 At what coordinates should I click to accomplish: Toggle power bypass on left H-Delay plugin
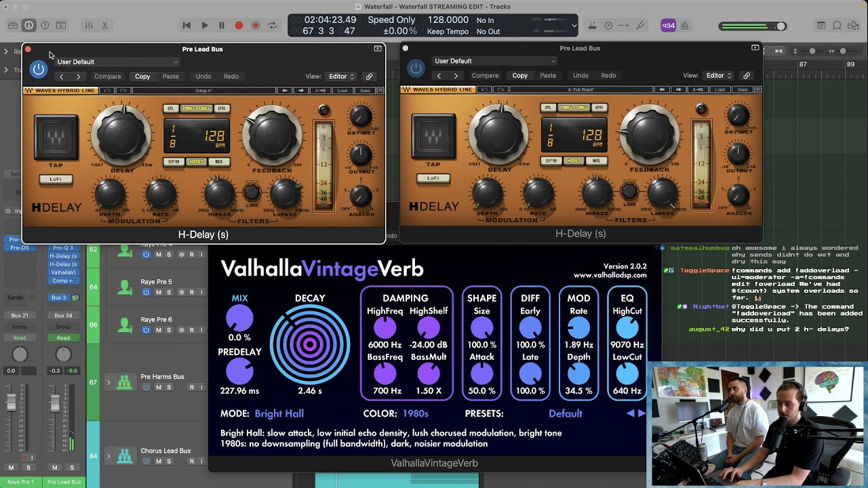pyautogui.click(x=39, y=68)
